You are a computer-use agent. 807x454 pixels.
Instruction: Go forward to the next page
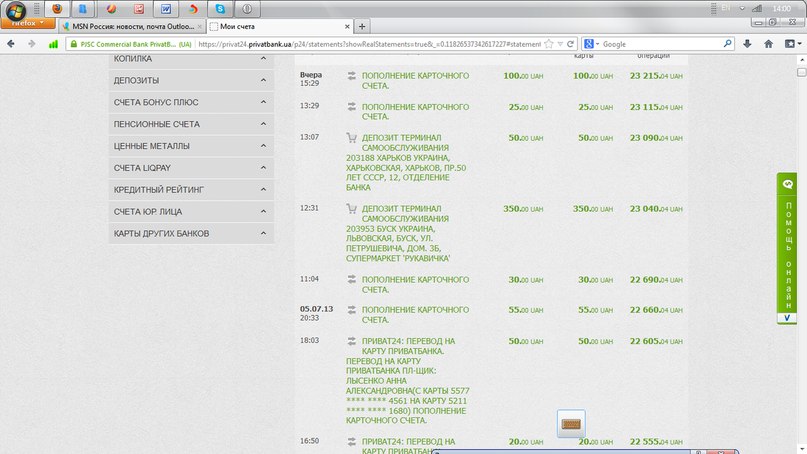click(x=31, y=44)
